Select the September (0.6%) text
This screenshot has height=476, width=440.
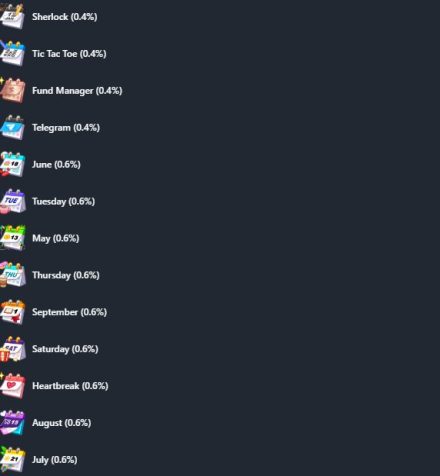[69, 312]
